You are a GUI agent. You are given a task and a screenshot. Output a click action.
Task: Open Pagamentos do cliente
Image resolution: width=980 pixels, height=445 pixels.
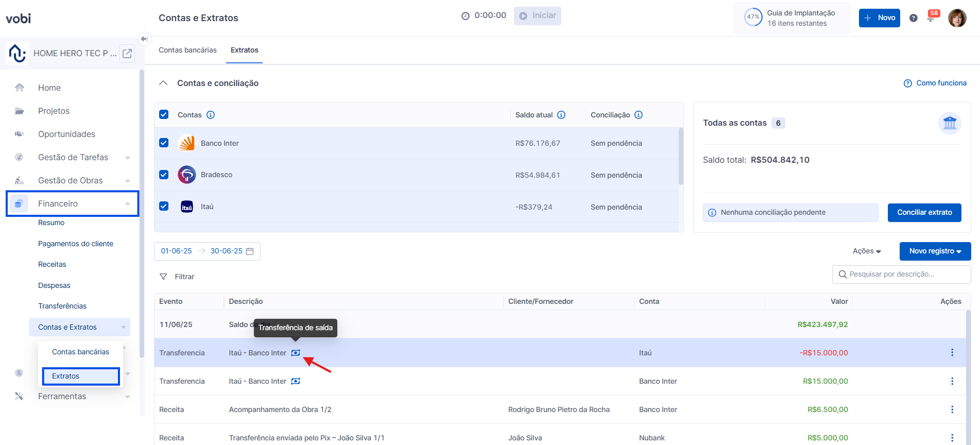pyautogui.click(x=76, y=244)
